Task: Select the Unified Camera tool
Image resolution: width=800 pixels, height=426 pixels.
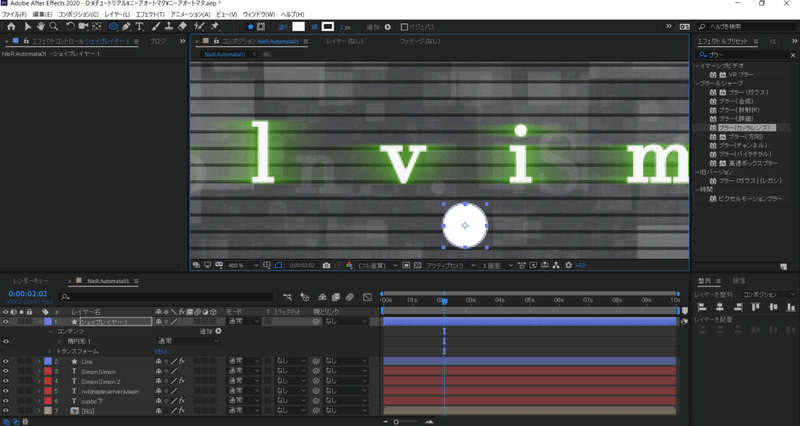Action: click(x=83, y=27)
